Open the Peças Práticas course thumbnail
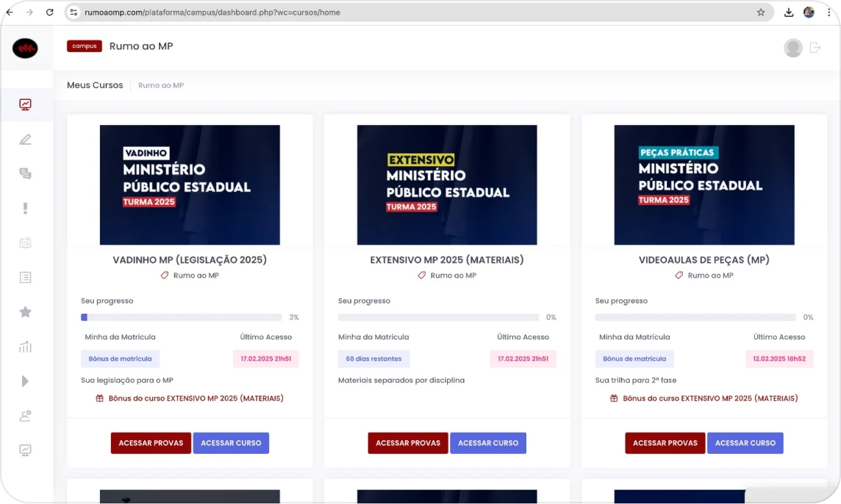Viewport: 841px width, 504px height. tap(704, 184)
